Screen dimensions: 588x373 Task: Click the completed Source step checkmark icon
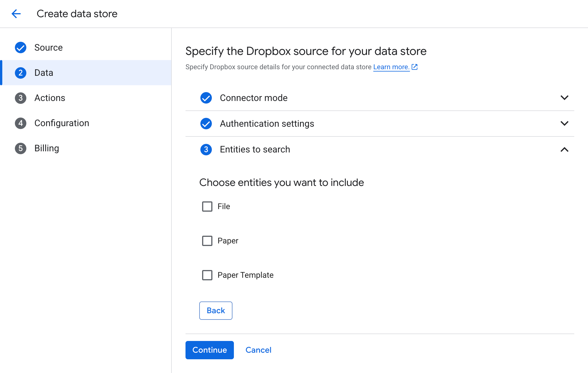[x=20, y=47]
